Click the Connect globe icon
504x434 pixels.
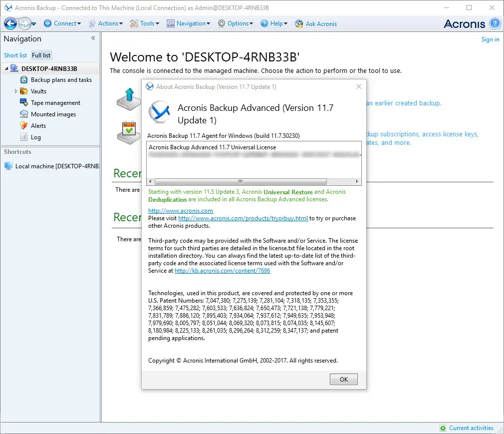(47, 23)
